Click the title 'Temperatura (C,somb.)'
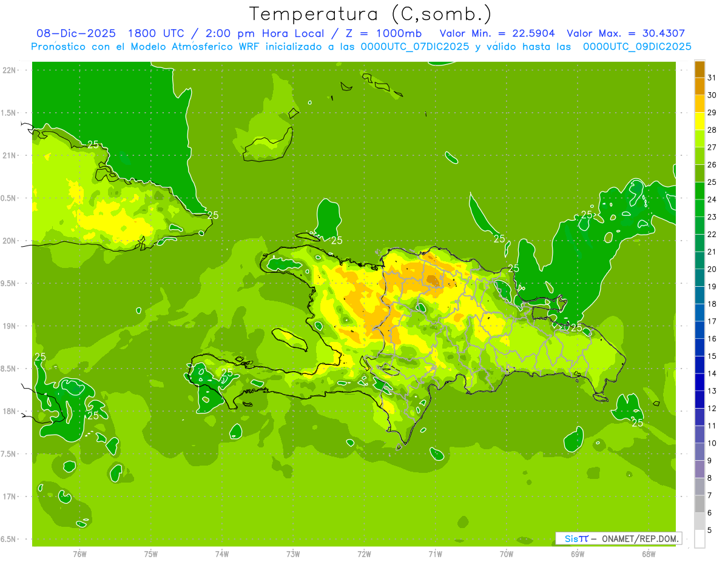Image resolution: width=728 pixels, height=562 pixels. click(x=370, y=14)
